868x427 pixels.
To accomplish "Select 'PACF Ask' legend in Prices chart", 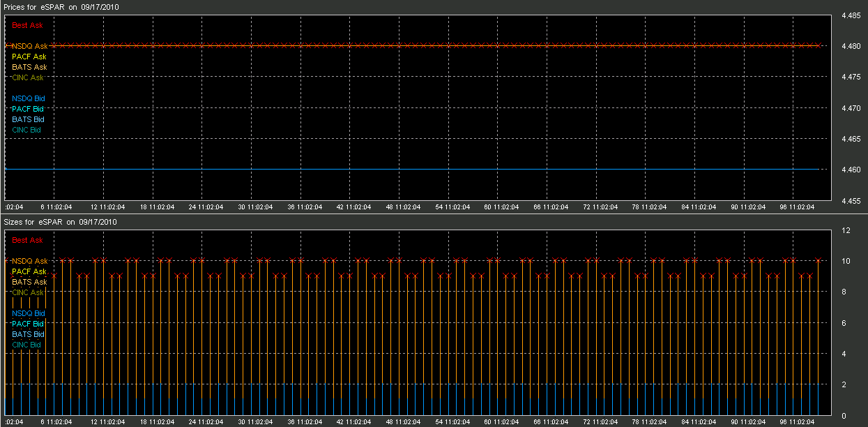I will tap(29, 57).
